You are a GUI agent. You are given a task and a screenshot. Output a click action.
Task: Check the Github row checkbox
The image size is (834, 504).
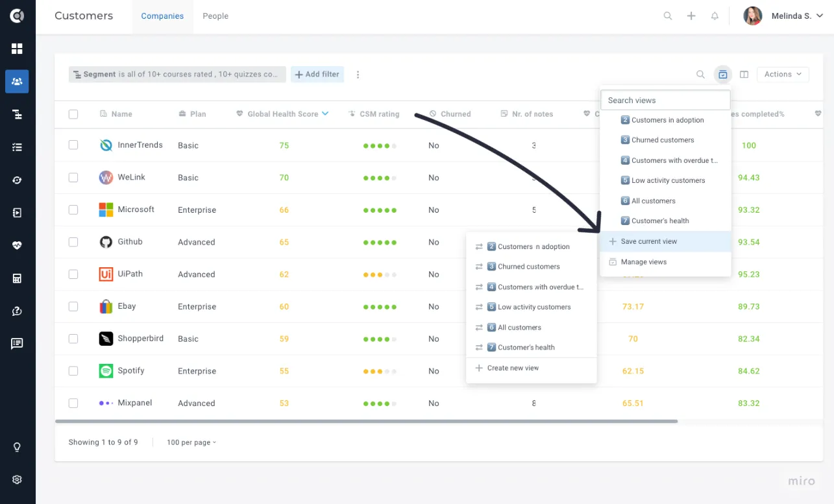point(73,242)
